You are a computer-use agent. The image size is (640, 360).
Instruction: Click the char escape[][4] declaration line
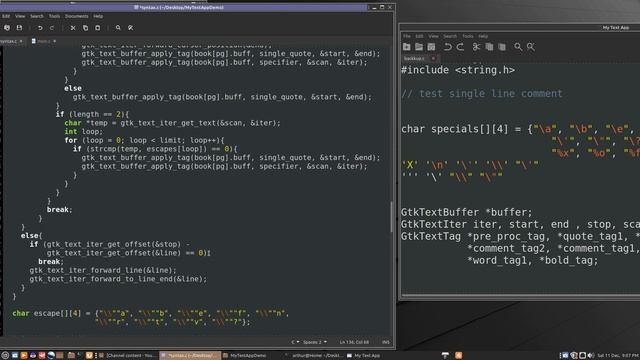(x=151, y=313)
